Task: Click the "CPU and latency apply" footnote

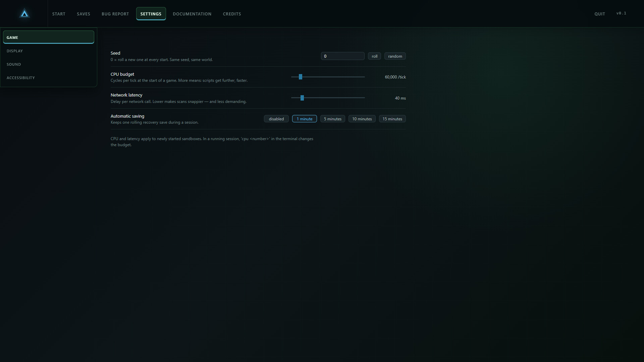Action: (x=212, y=142)
